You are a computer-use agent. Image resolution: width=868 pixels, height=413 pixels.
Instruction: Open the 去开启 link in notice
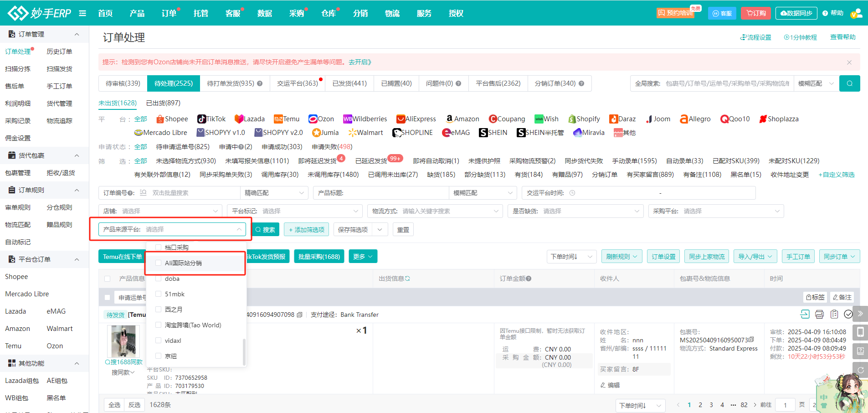tap(360, 62)
